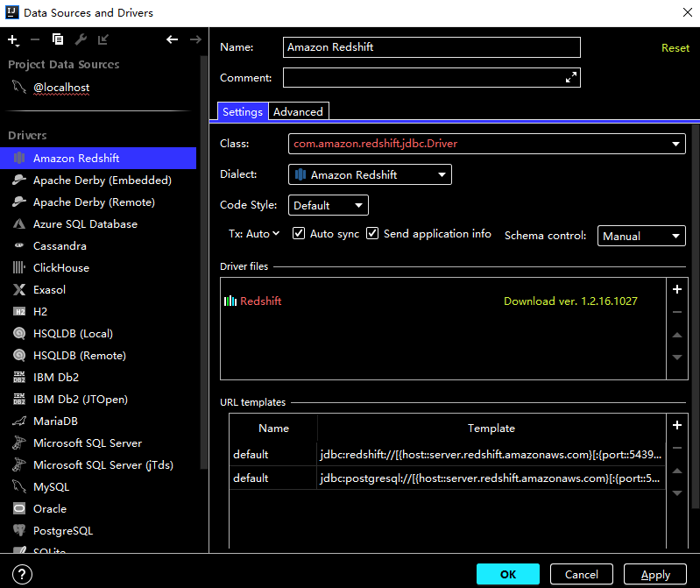Click the Name input field

click(x=432, y=47)
